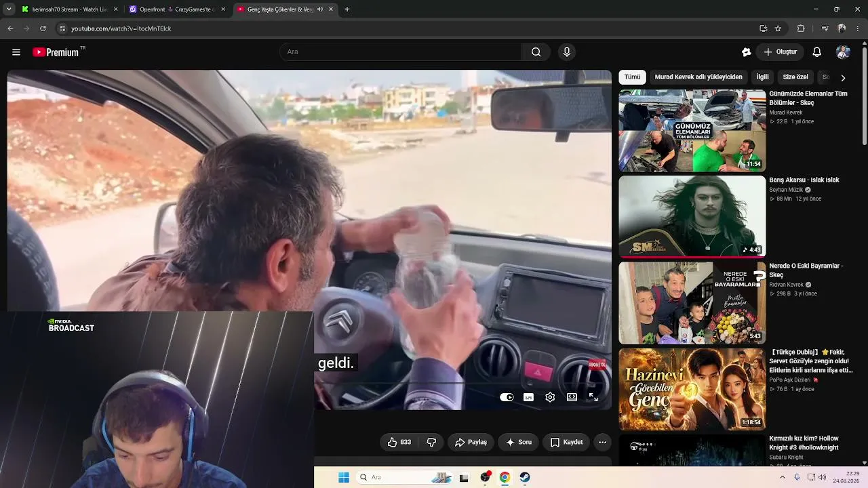Open Nerede O Eski Bayramlar 5:43 thumbnail
Viewport: 868px width, 488px height.
click(x=692, y=303)
